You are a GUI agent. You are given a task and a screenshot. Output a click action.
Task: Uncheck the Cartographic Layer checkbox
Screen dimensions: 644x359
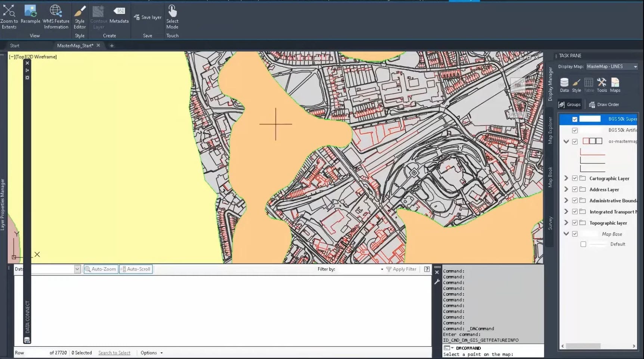click(575, 178)
